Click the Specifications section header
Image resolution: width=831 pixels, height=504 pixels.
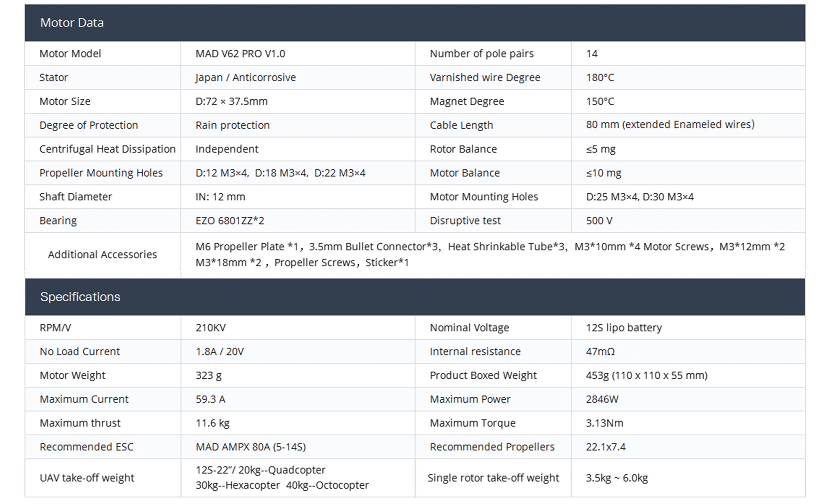[x=80, y=297]
